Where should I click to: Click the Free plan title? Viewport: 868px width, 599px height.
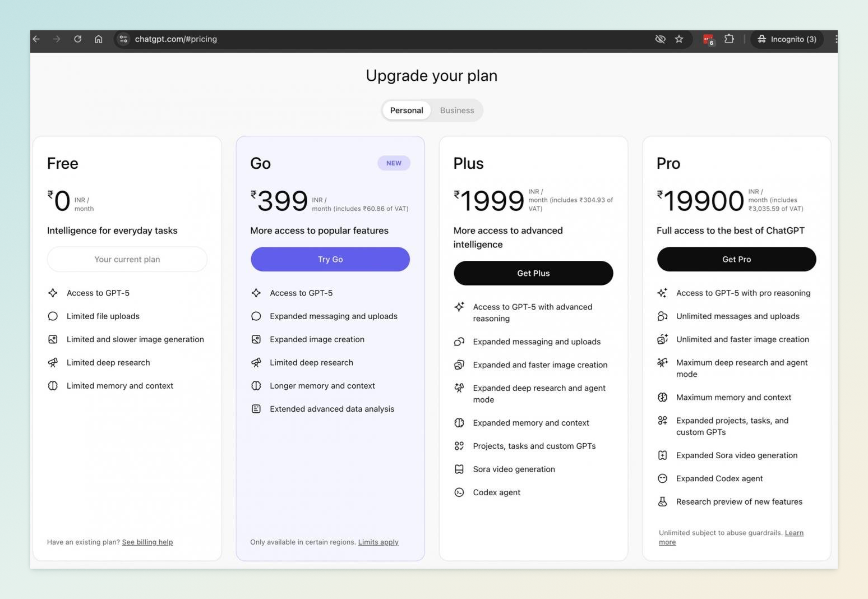(x=63, y=163)
